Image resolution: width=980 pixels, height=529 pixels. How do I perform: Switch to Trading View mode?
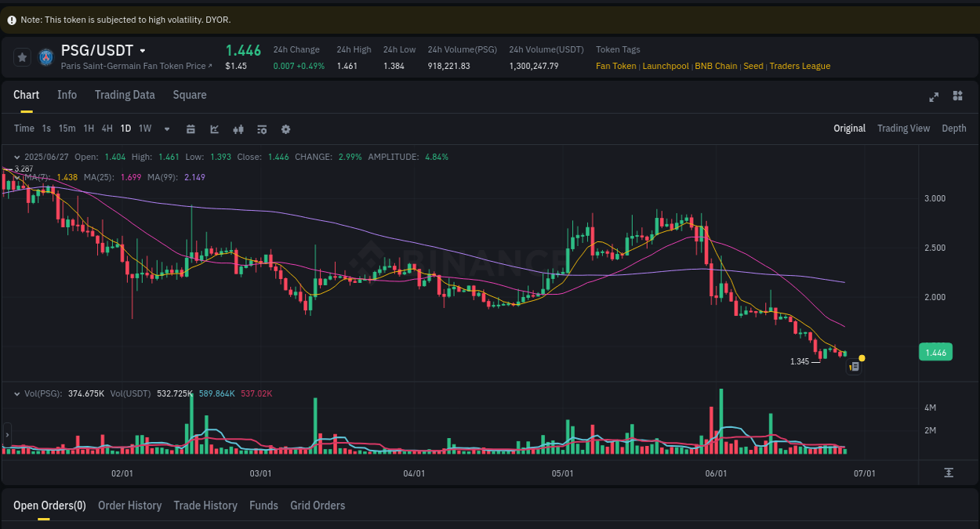pyautogui.click(x=903, y=128)
